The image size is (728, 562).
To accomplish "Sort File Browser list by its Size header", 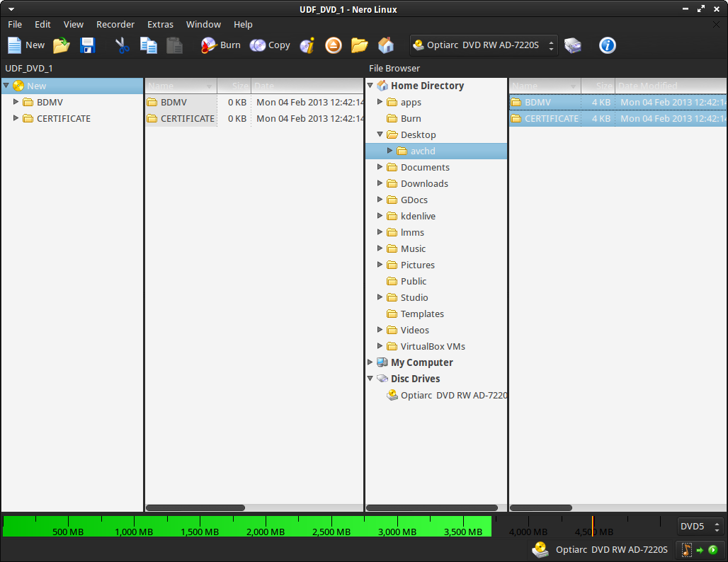I will [598, 86].
